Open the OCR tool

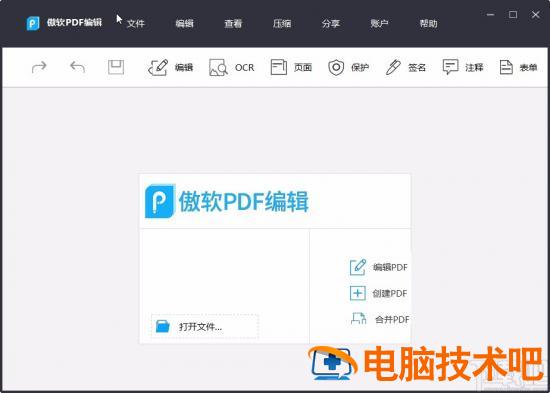pyautogui.click(x=232, y=67)
